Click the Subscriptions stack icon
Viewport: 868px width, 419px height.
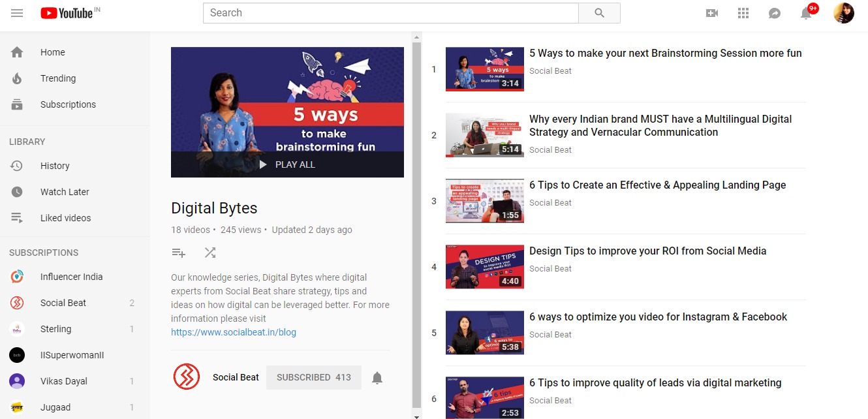click(17, 104)
